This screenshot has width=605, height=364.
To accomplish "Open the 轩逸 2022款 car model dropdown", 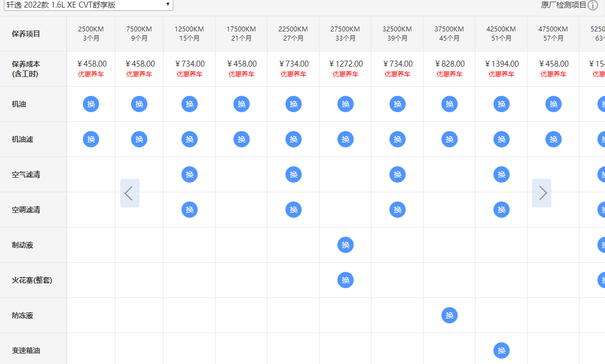I will tap(88, 5).
